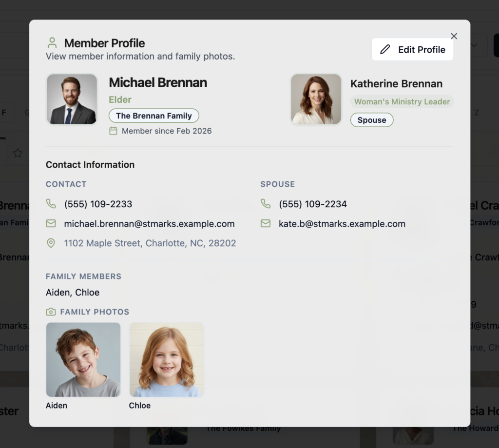Click the spouse phone icon beside (555) 109-2234
This screenshot has width=499, height=448.
click(266, 204)
